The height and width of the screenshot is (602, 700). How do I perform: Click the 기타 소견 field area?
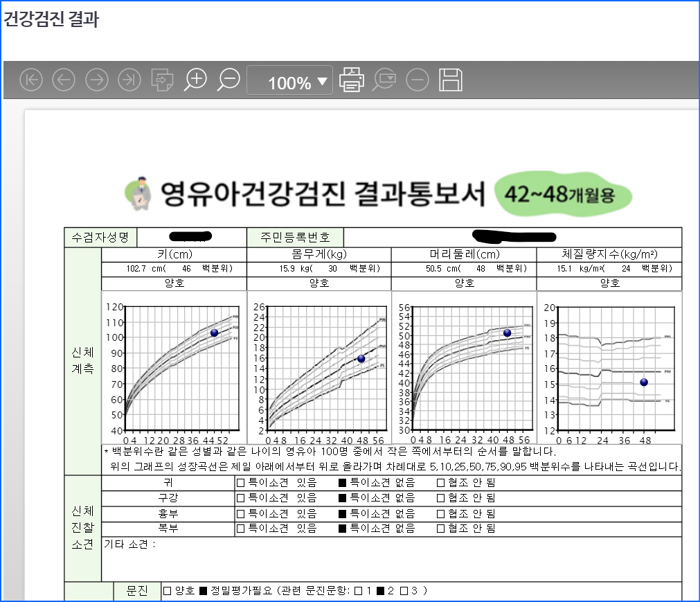(x=391, y=558)
